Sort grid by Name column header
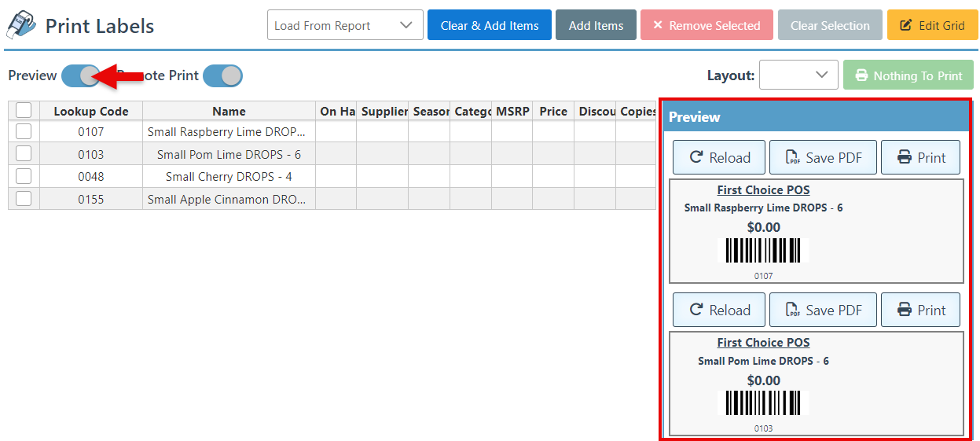Viewport: 980px width, 441px height. pyautogui.click(x=229, y=111)
